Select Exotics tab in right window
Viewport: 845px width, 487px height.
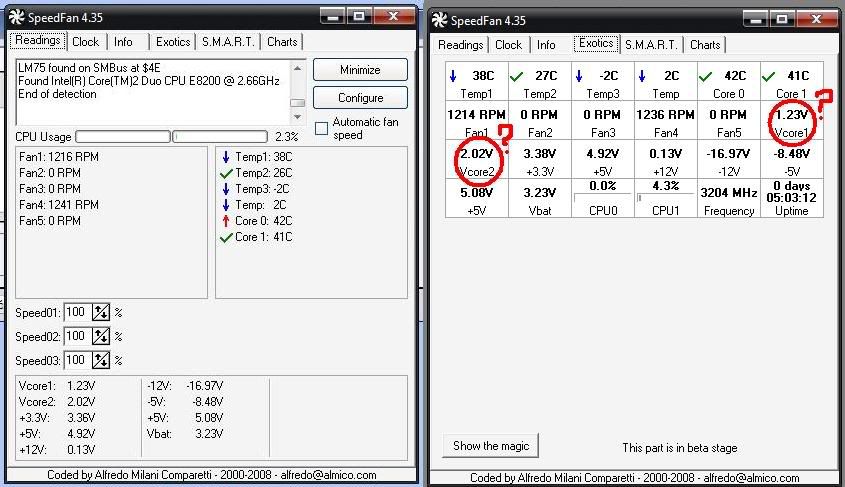coord(596,43)
